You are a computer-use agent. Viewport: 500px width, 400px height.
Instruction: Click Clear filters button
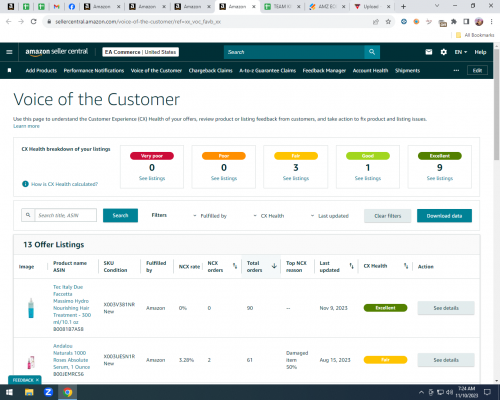point(388,216)
